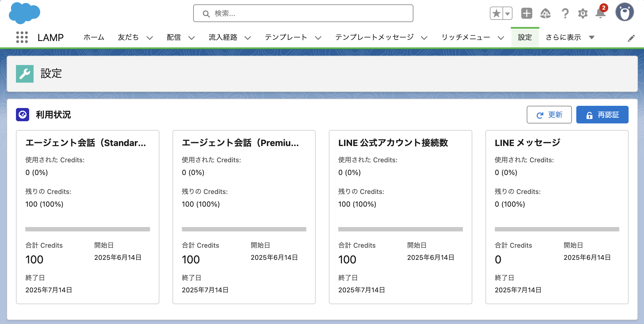Screen dimensions: 644x324
Task: Click the Salesforce cloud logo
Action: click(24, 13)
